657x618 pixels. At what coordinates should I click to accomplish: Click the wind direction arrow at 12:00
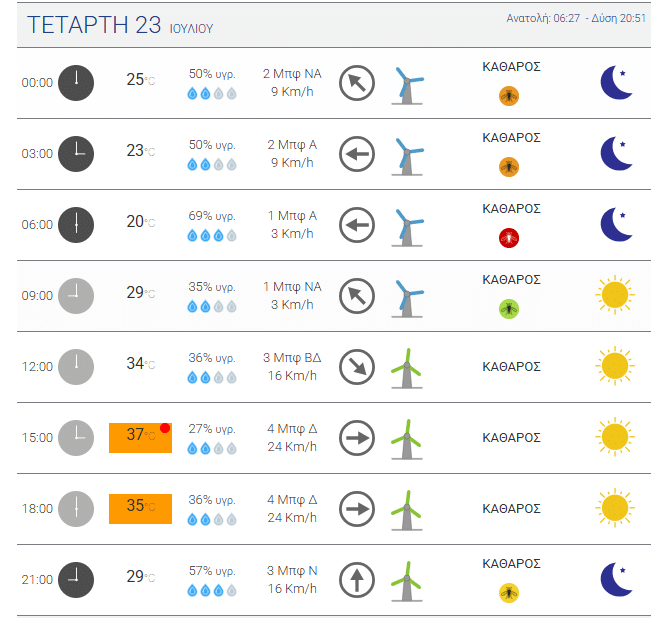click(x=357, y=367)
